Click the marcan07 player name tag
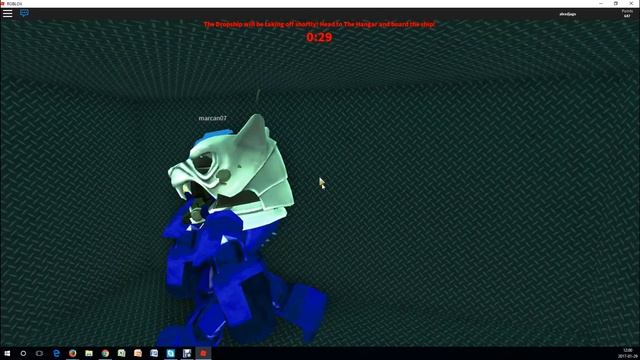The height and width of the screenshot is (360, 640). point(212,118)
